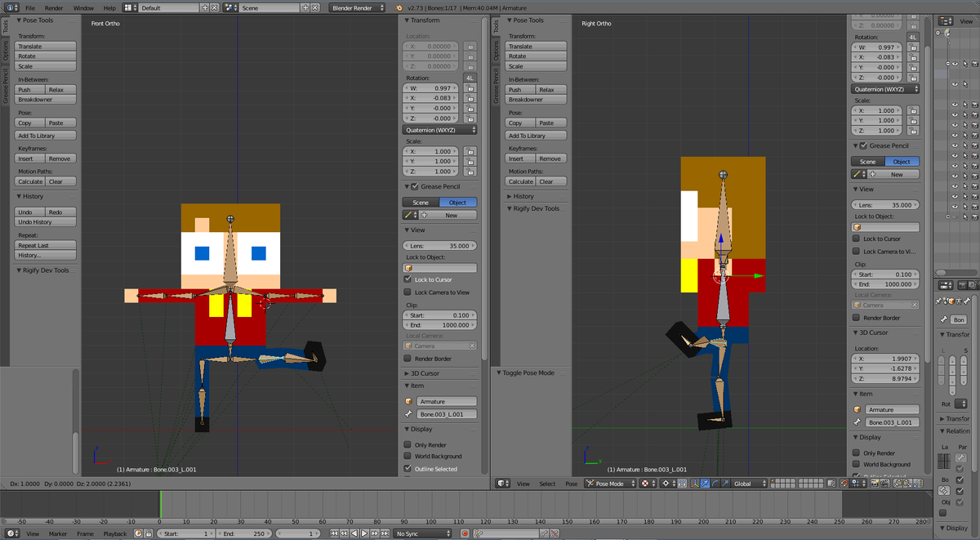
Task: Jump to the end frame in the timeline
Action: click(383, 533)
